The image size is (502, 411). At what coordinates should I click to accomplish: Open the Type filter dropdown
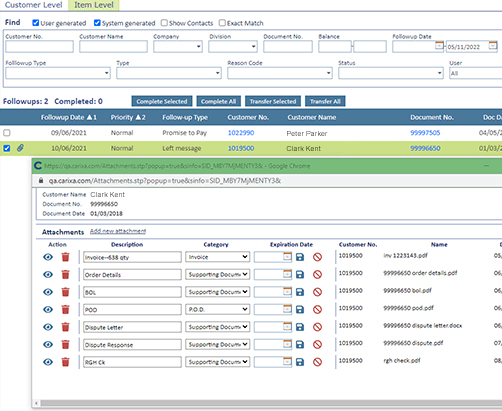click(169, 73)
